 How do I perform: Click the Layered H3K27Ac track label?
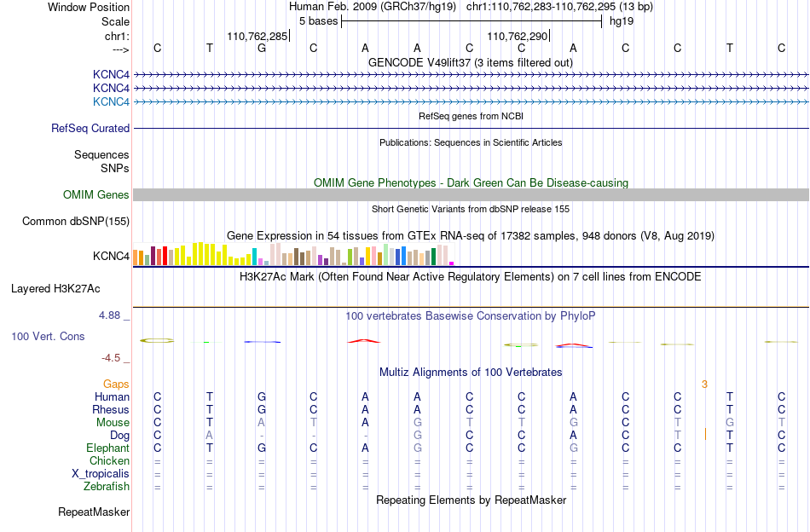pos(55,289)
